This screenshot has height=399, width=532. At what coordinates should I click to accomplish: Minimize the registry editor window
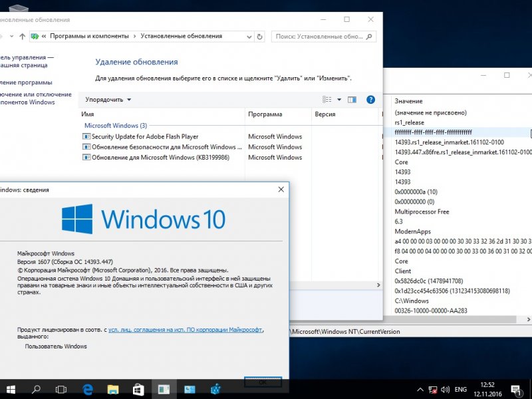(x=483, y=75)
